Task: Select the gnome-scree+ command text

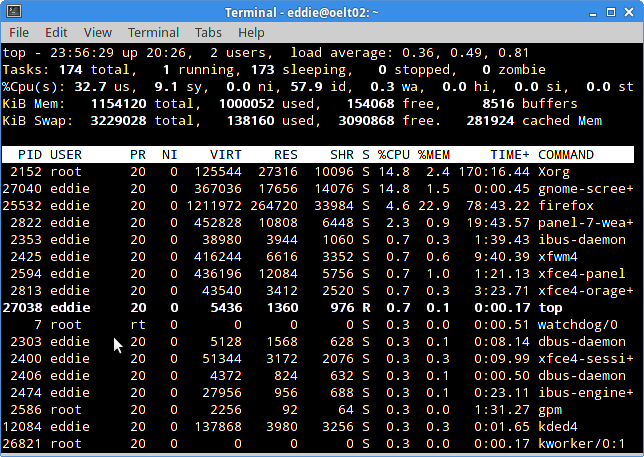Action: click(x=586, y=189)
